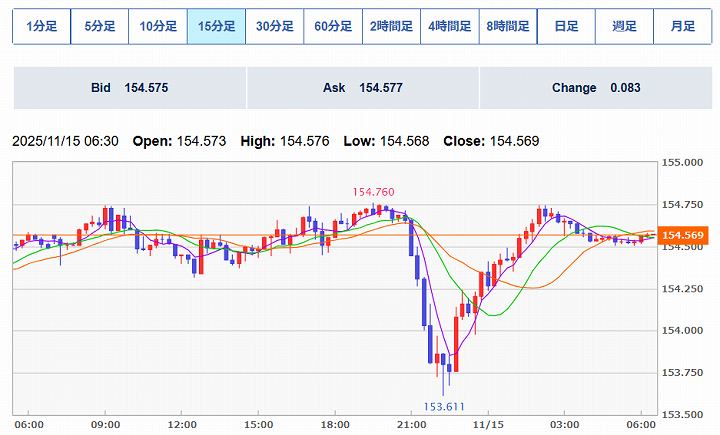The width and height of the screenshot is (720, 435).
Task: Select the 4時間足 timeframe
Action: pos(449,26)
